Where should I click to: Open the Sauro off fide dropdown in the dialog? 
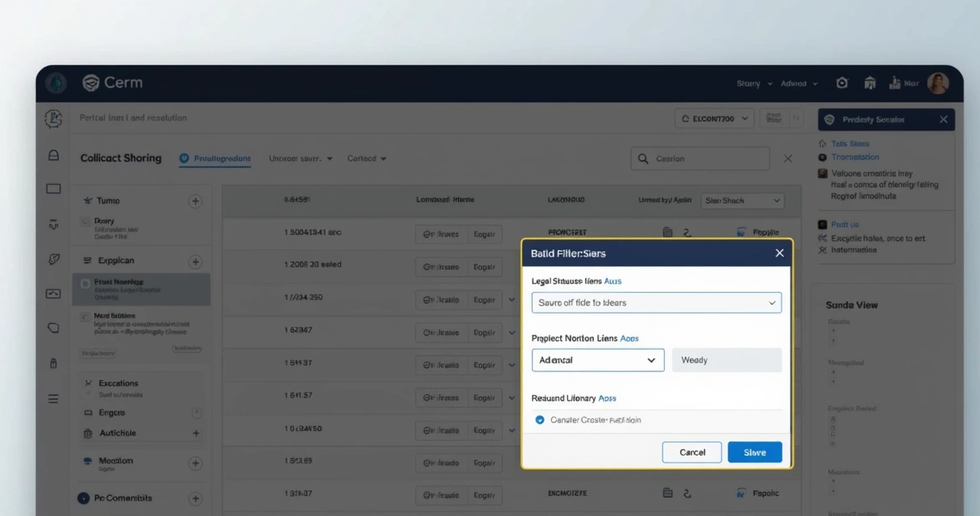(x=655, y=302)
